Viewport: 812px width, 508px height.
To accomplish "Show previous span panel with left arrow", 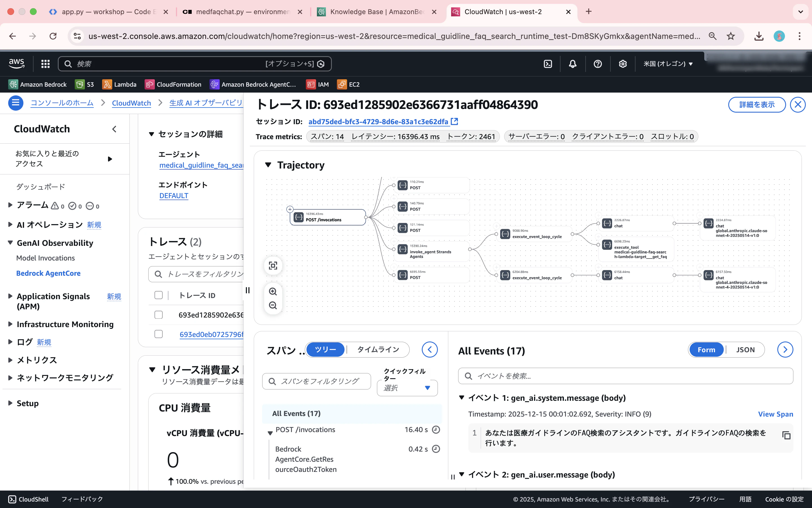I will [x=429, y=350].
